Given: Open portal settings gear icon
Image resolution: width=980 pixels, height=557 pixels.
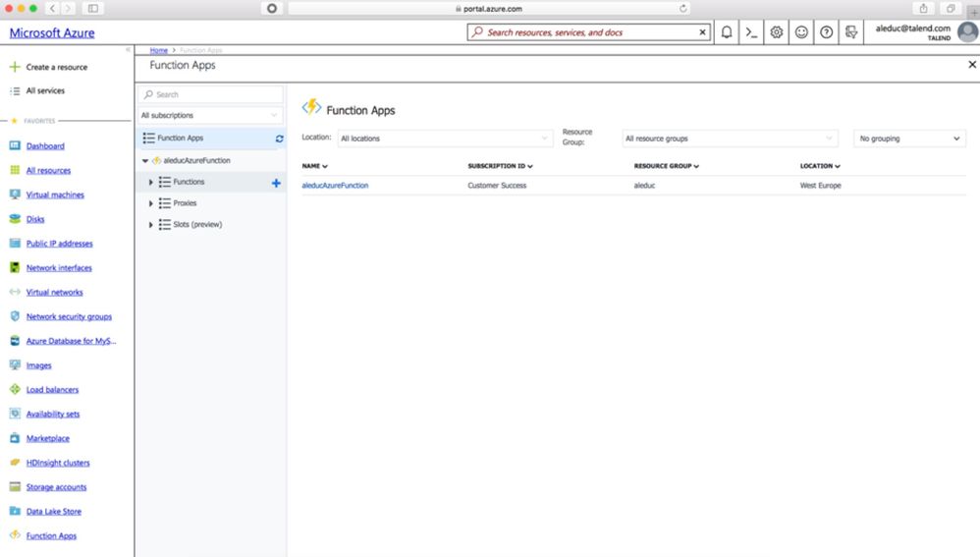Looking at the screenshot, I should (777, 31).
